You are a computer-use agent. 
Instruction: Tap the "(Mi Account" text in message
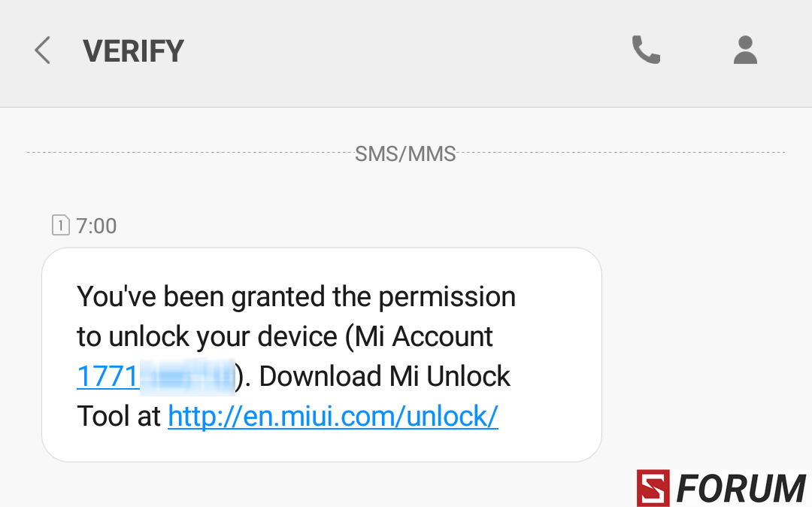419,337
